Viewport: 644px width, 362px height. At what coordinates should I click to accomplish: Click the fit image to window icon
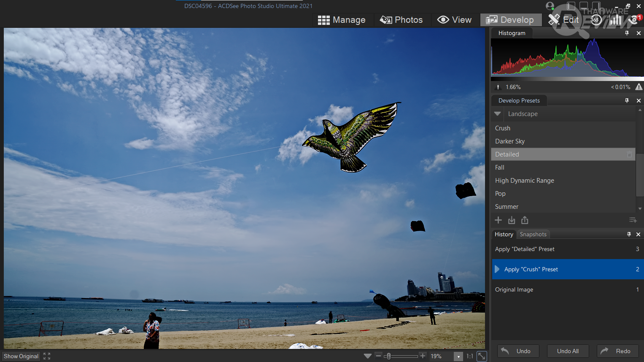click(481, 356)
